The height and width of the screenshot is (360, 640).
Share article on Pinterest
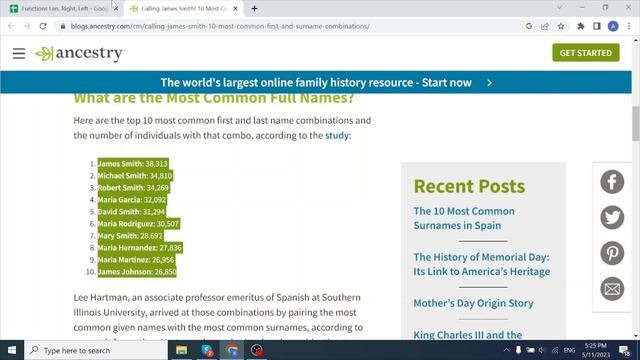[612, 253]
